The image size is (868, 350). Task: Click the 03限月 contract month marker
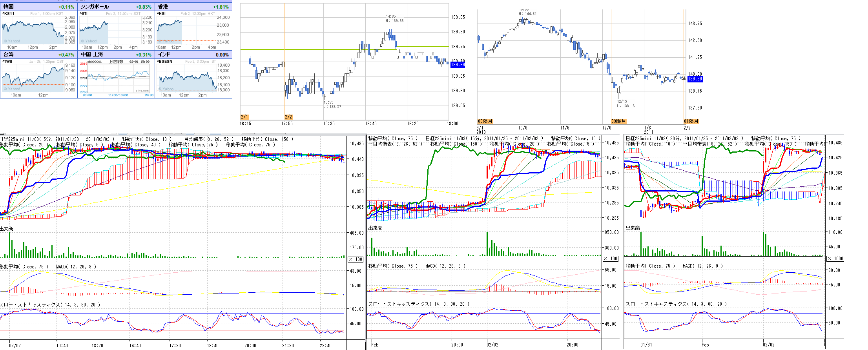pos(619,121)
